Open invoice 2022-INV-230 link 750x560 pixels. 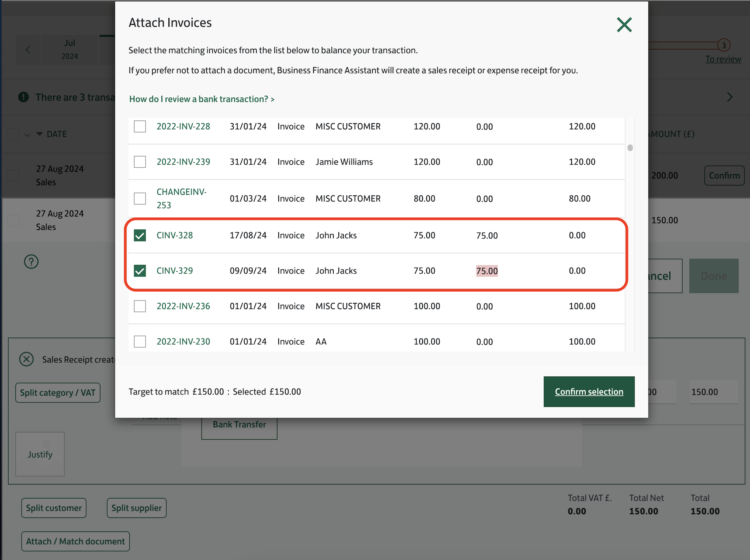[183, 341]
